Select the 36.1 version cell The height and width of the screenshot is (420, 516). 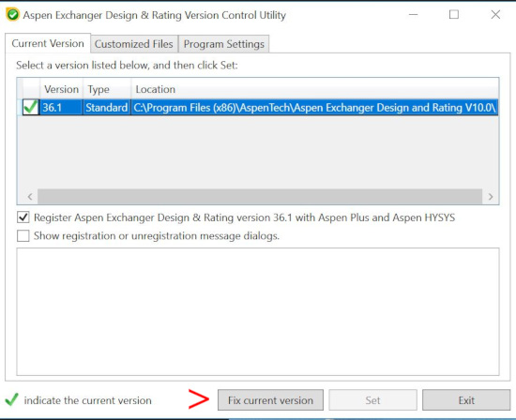(62, 108)
